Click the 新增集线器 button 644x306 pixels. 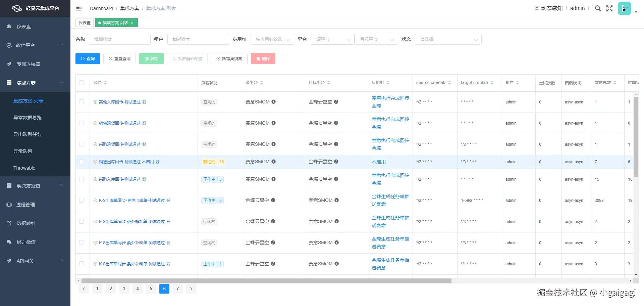tap(229, 58)
